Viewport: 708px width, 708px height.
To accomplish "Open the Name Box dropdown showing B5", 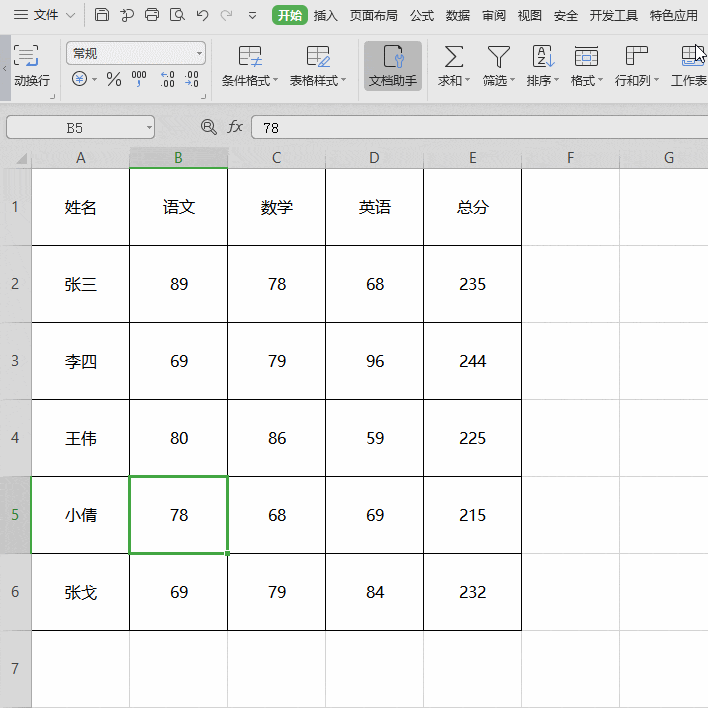I will pyautogui.click(x=149, y=127).
